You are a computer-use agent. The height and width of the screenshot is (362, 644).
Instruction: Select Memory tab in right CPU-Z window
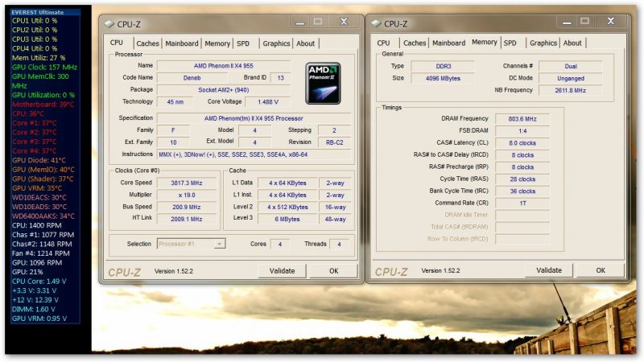(x=485, y=43)
